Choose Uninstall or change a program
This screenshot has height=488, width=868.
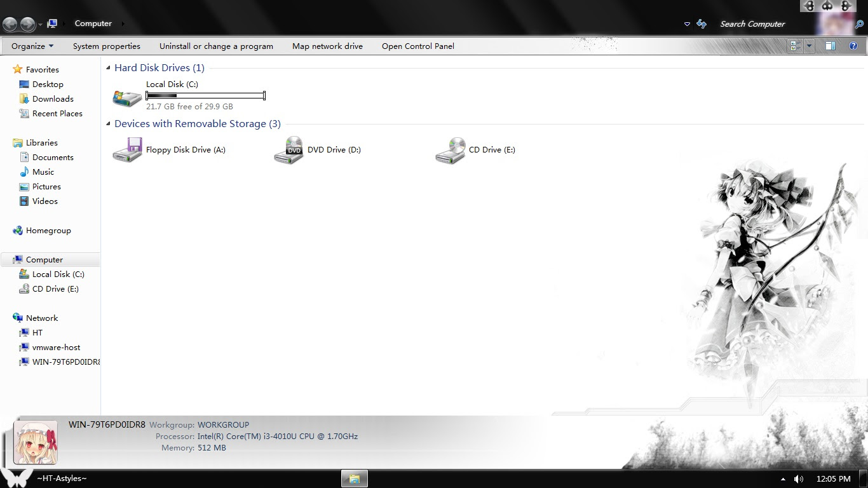point(216,46)
